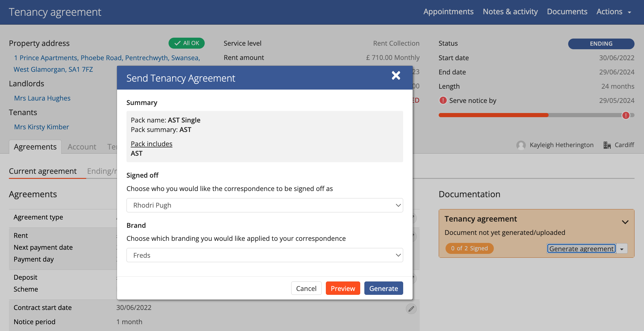Screen dimensions: 644x331
Task: Open Notes & activity
Action: [510, 12]
